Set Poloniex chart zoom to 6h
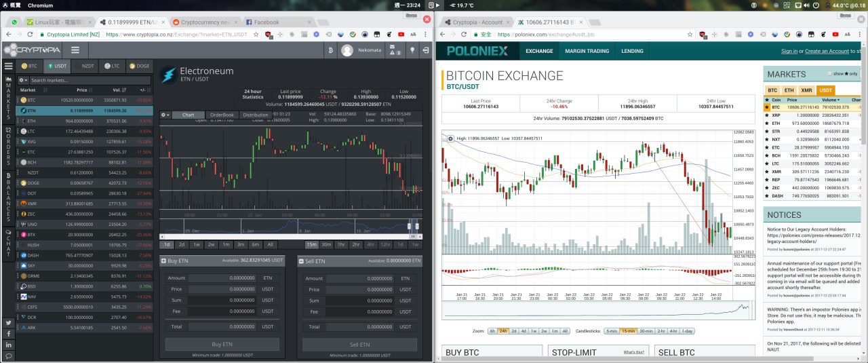The width and height of the screenshot is (868, 363). pyautogui.click(x=492, y=331)
